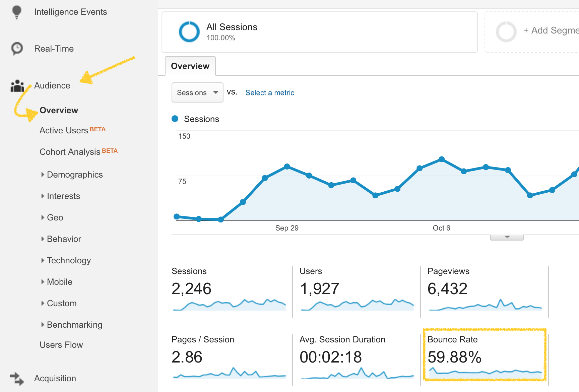Open Cohort Analysis beta report
The image size is (579, 392).
pos(79,152)
